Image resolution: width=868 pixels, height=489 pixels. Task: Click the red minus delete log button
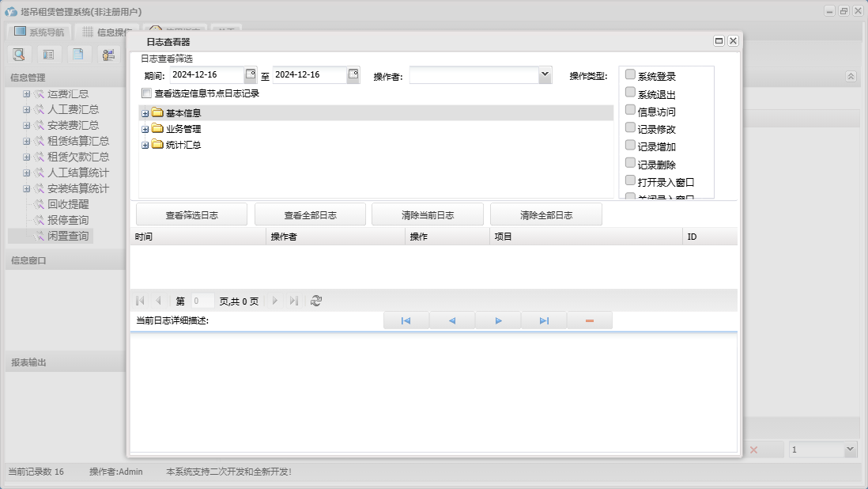coord(590,320)
